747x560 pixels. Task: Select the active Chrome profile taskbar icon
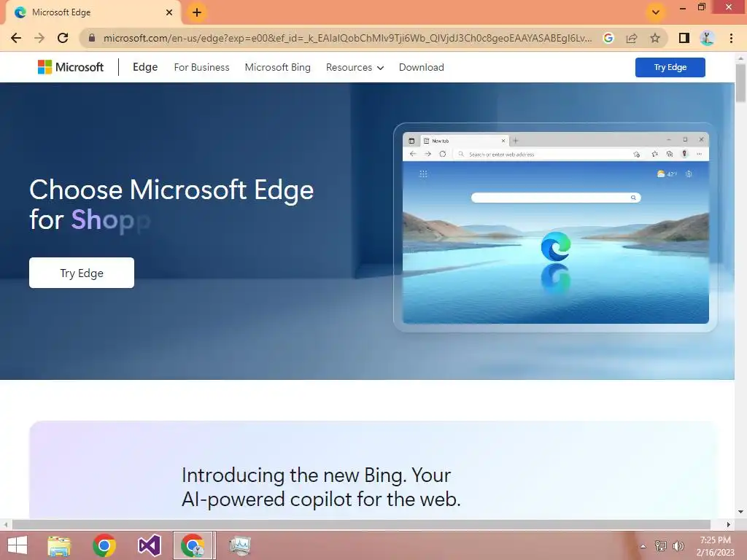(x=193, y=545)
